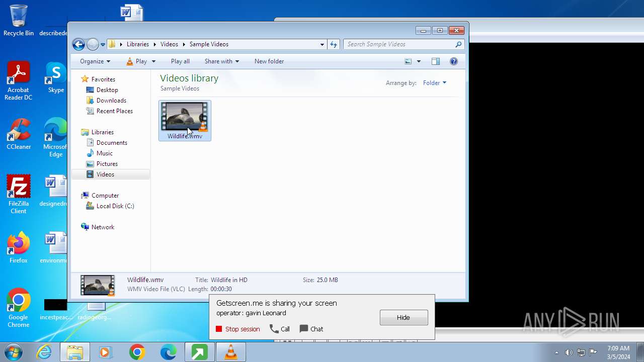
Task: Show hidden system tray icons
Action: click(x=556, y=352)
